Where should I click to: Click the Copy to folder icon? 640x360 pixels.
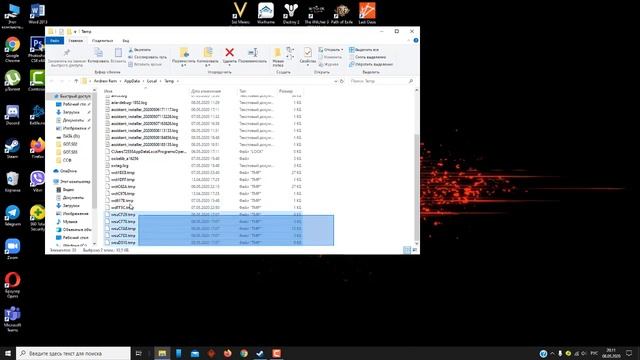[208, 52]
